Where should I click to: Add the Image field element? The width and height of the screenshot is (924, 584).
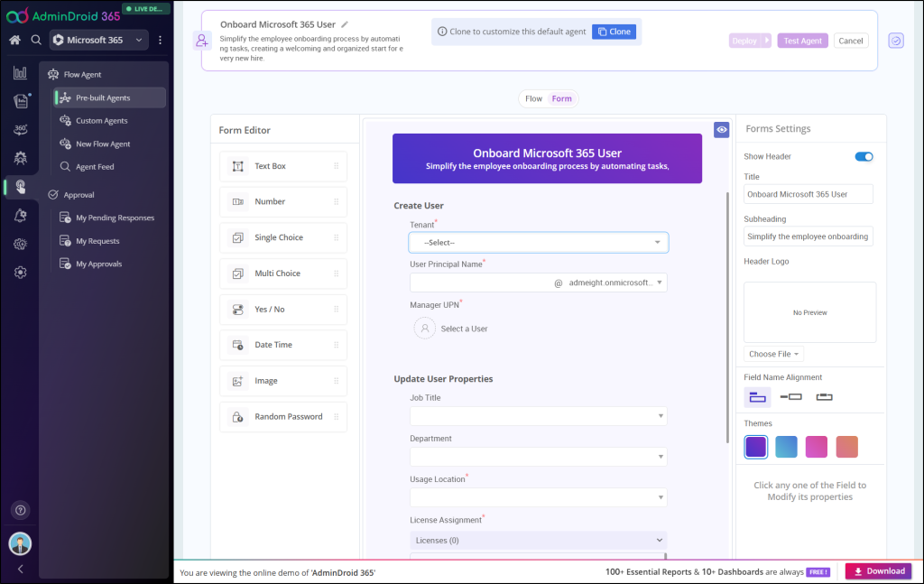click(x=282, y=381)
